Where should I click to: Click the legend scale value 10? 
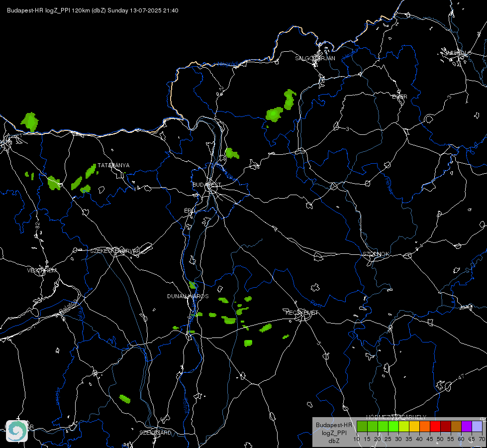[357, 439]
